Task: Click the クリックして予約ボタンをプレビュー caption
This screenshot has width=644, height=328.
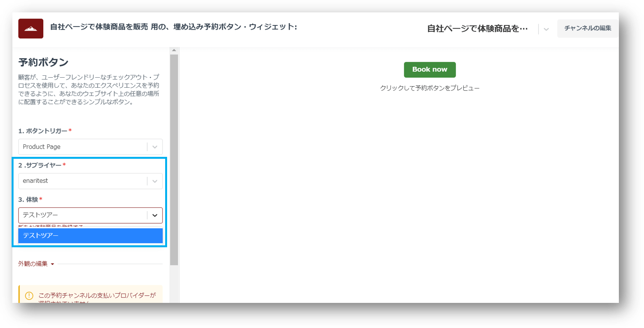Action: [429, 88]
